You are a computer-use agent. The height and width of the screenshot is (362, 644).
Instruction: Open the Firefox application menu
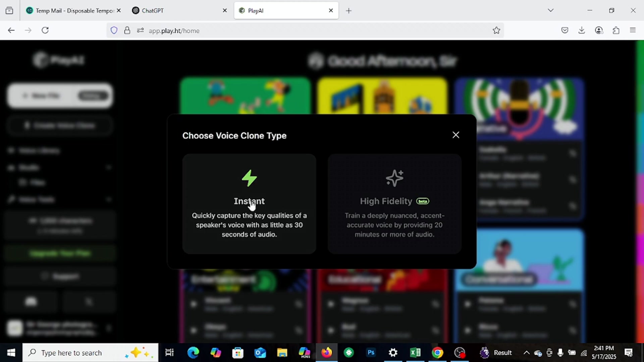633,31
